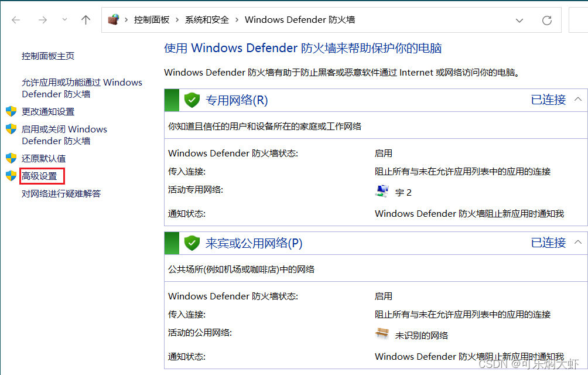Screen dimensions: 588x375
Task: Click 使用 Windows Defender 防火墙来帮助保护你的电脑 heading
Action: coord(303,49)
